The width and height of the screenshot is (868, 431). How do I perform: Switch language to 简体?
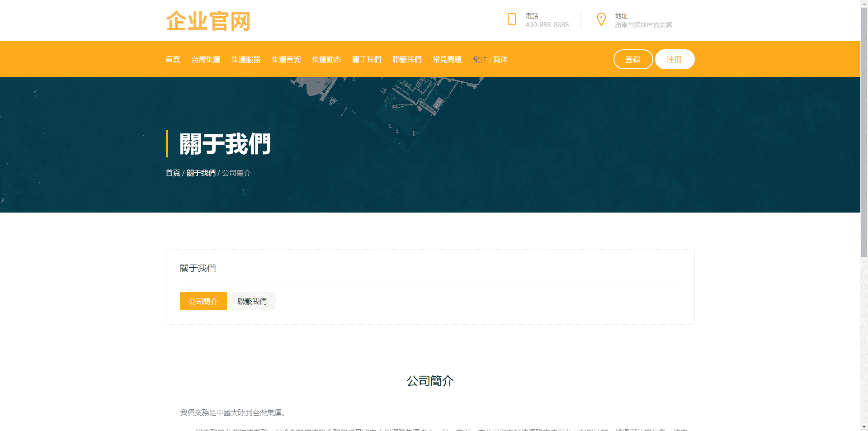(x=500, y=59)
